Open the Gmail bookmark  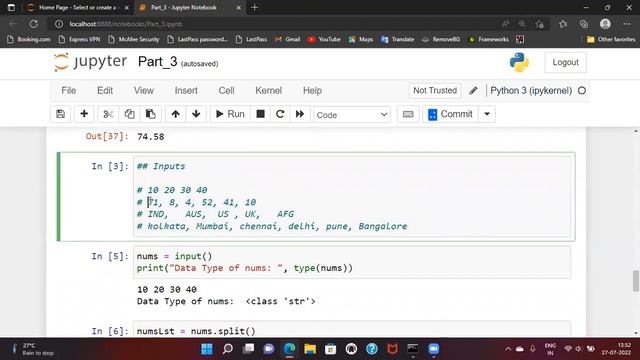click(288, 39)
